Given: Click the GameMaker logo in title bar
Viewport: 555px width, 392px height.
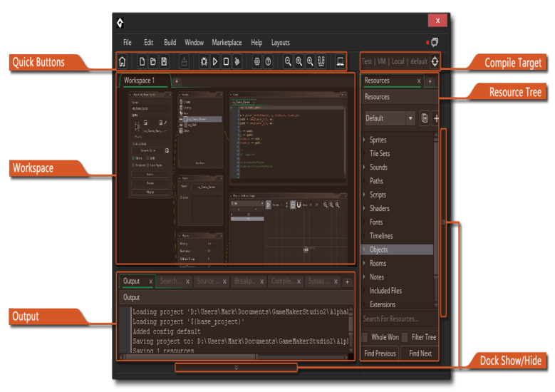Looking at the screenshot, I should (x=120, y=23).
